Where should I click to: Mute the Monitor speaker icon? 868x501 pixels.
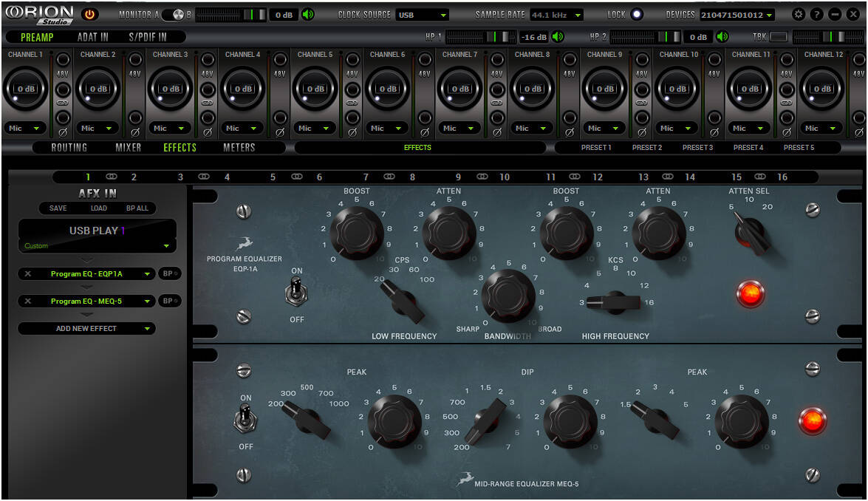click(308, 14)
